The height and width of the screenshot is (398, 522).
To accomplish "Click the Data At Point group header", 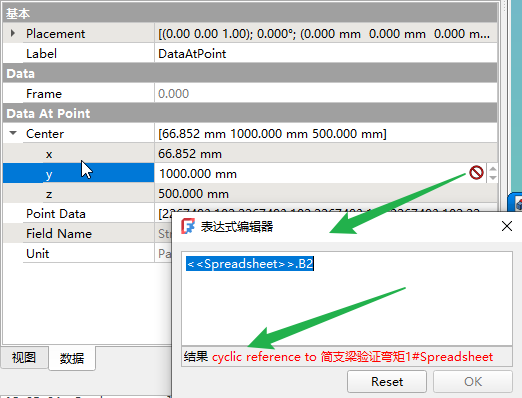I will (x=250, y=113).
